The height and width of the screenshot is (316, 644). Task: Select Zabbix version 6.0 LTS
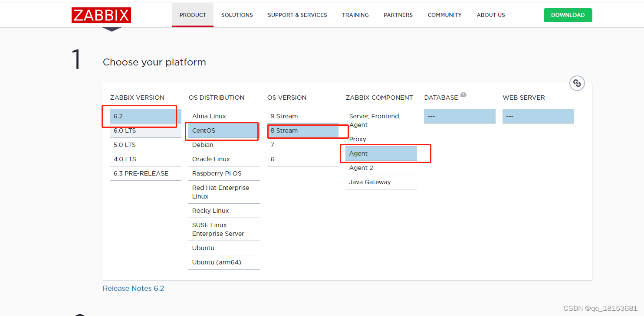click(146, 130)
